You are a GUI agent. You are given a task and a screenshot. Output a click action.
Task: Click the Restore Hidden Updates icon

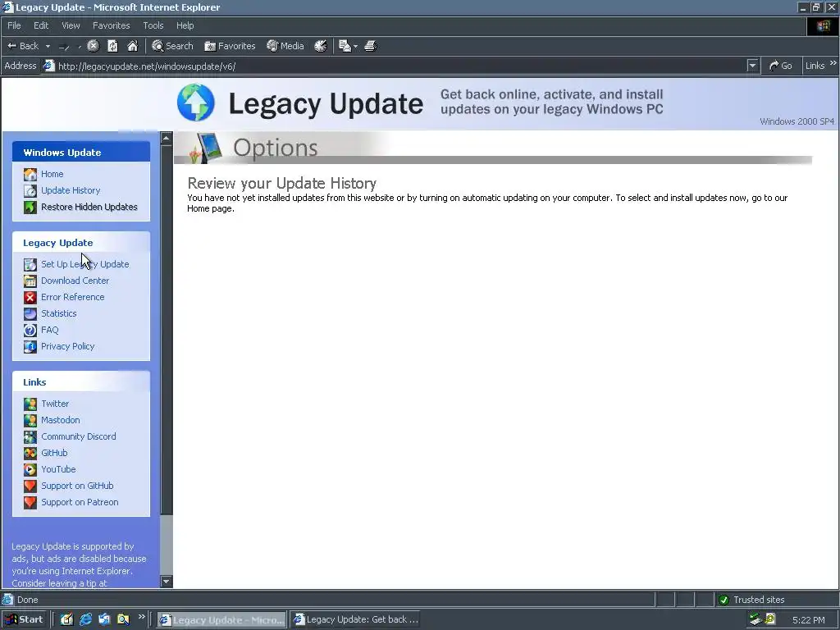pos(30,207)
